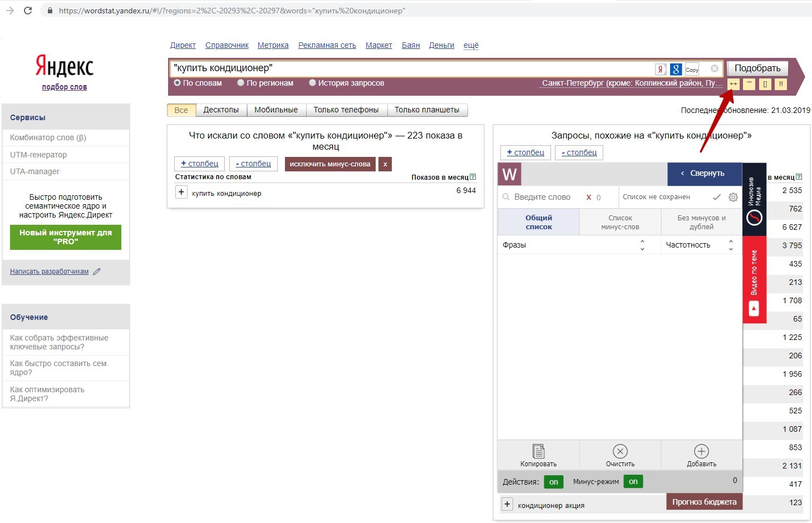Open the Директ top link
The width and height of the screenshot is (812, 523).
[x=183, y=45]
